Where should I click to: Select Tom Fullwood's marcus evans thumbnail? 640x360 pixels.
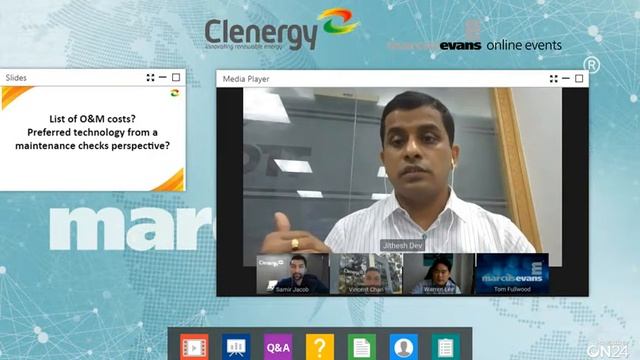click(x=512, y=274)
